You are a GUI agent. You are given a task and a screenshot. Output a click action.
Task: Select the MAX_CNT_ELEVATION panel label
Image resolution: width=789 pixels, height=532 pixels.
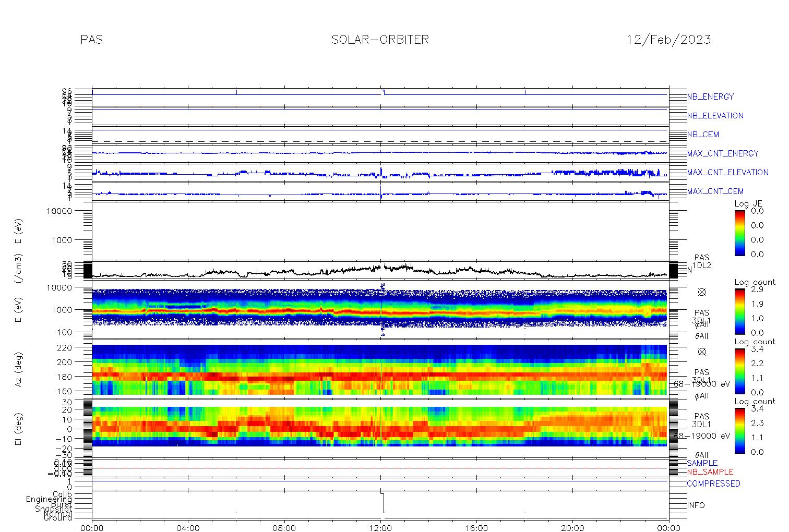click(x=727, y=172)
